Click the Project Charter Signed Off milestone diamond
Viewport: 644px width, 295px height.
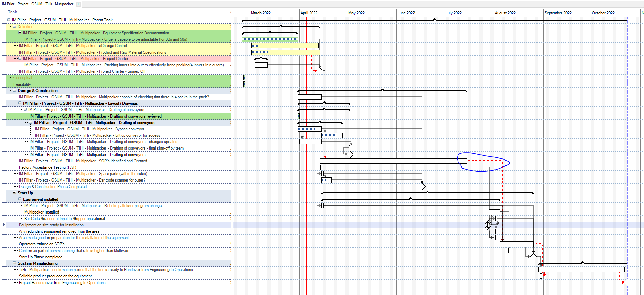click(x=320, y=71)
